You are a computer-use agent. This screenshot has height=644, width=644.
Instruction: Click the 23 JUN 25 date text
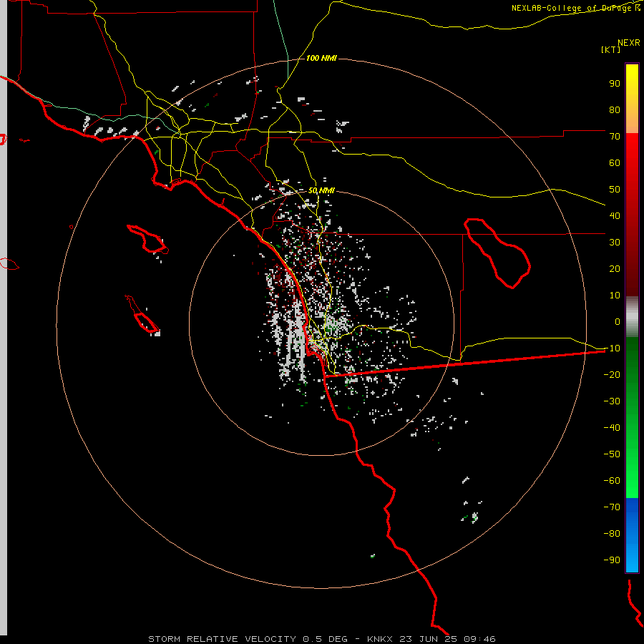click(429, 639)
